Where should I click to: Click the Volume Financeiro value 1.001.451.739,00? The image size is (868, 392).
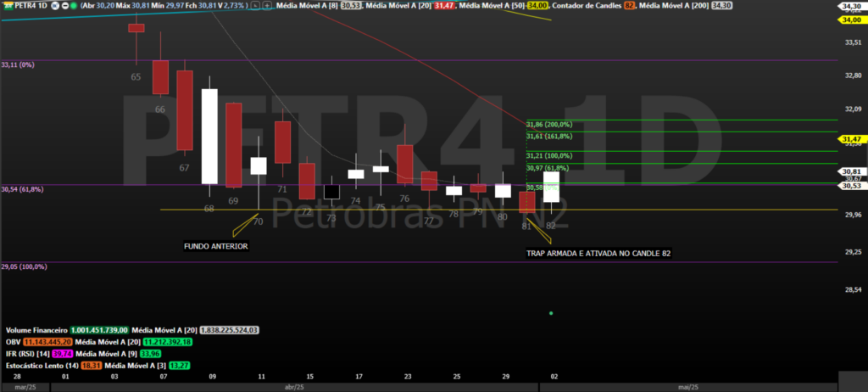[x=100, y=329]
